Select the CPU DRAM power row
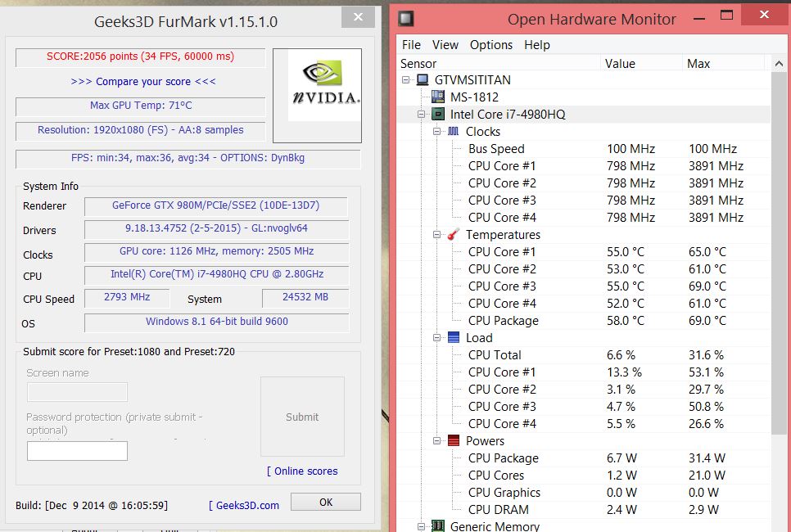This screenshot has width=791, height=532. tap(584, 509)
